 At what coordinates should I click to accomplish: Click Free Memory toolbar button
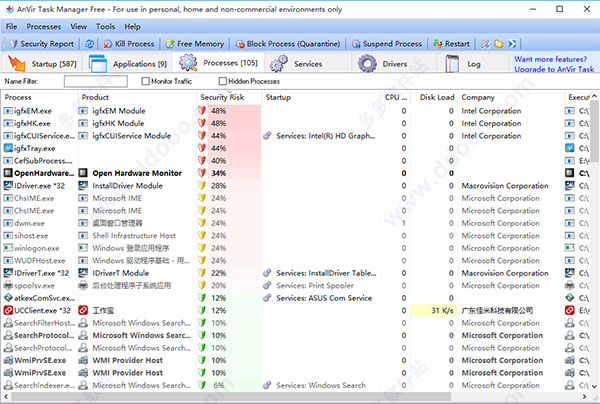point(195,44)
